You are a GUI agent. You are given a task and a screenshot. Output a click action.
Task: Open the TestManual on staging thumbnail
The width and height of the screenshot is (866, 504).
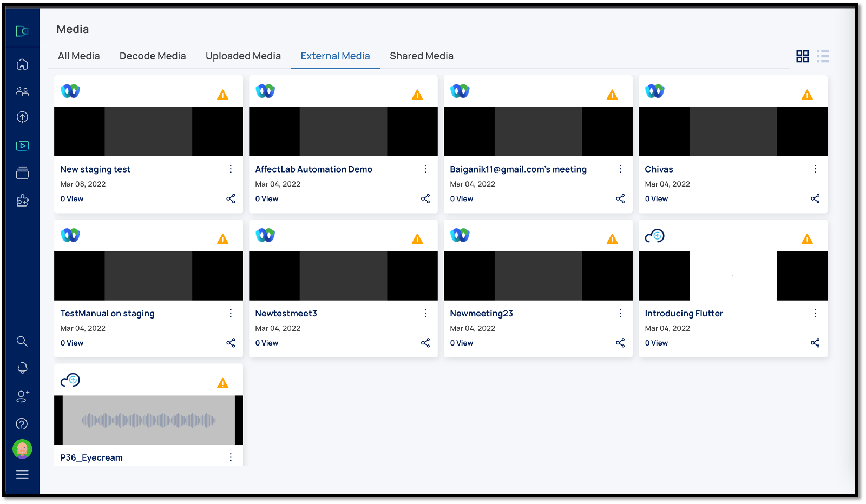tap(148, 276)
